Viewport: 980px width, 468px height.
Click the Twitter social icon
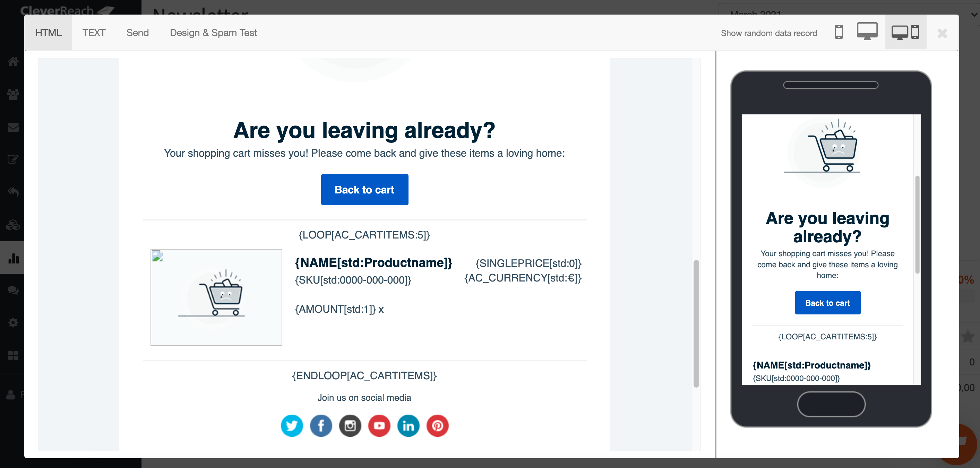(292, 425)
